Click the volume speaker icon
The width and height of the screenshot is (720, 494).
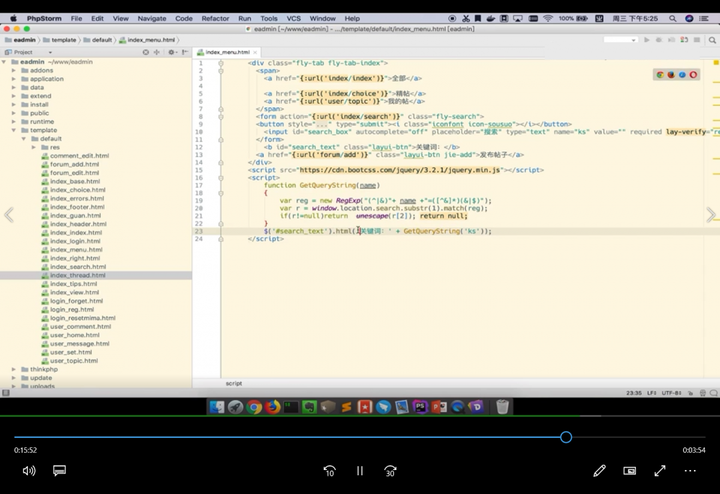pyautogui.click(x=29, y=470)
